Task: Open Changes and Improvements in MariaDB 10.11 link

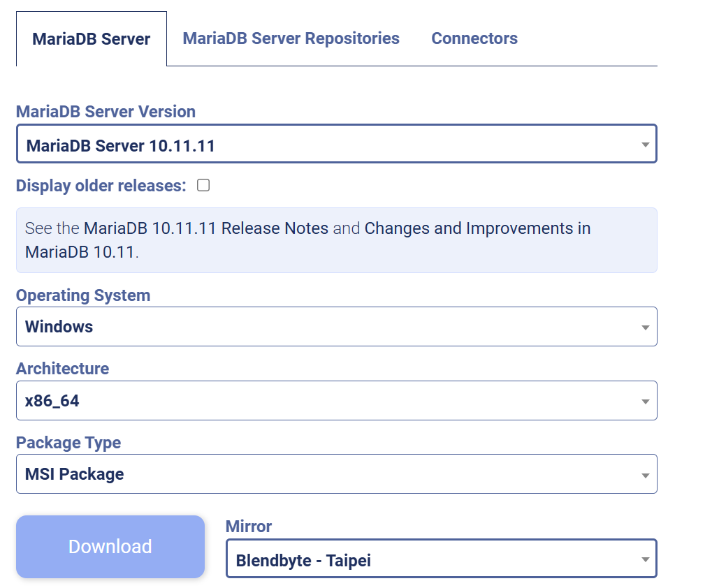Action: [307, 240]
